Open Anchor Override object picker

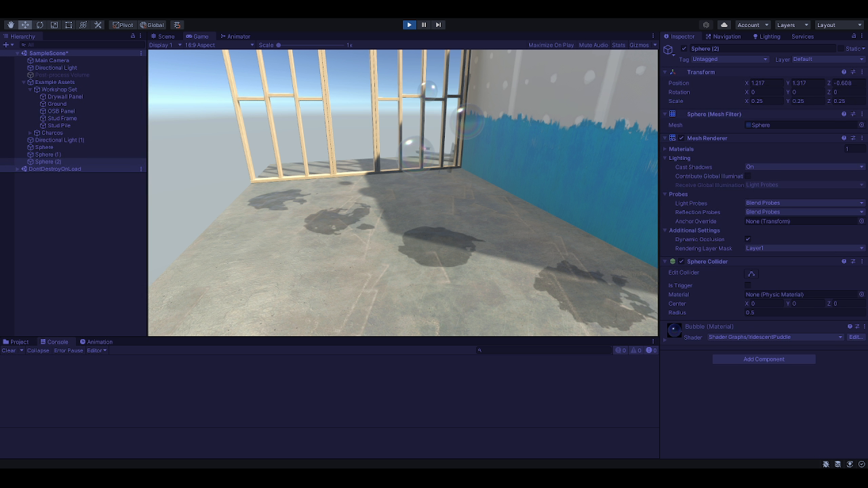[x=862, y=221]
